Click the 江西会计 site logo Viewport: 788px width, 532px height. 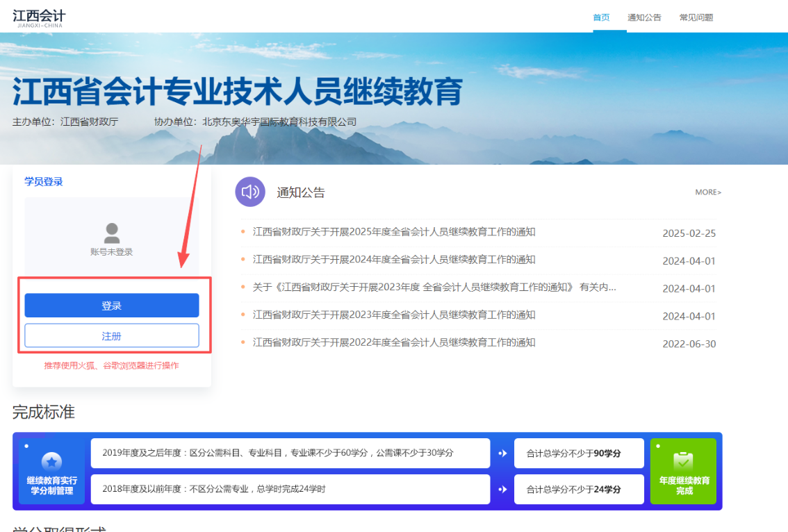38,17
